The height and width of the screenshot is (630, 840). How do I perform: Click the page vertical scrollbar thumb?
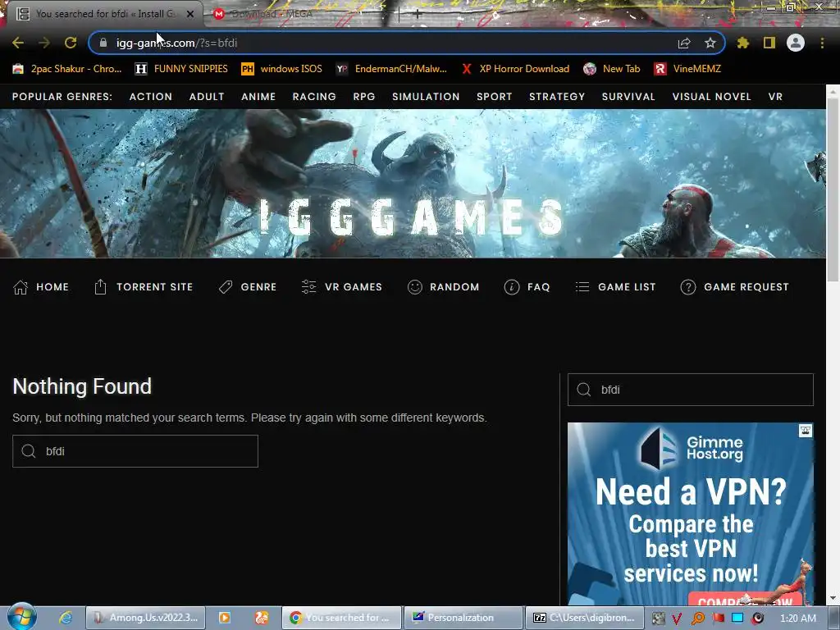833,190
